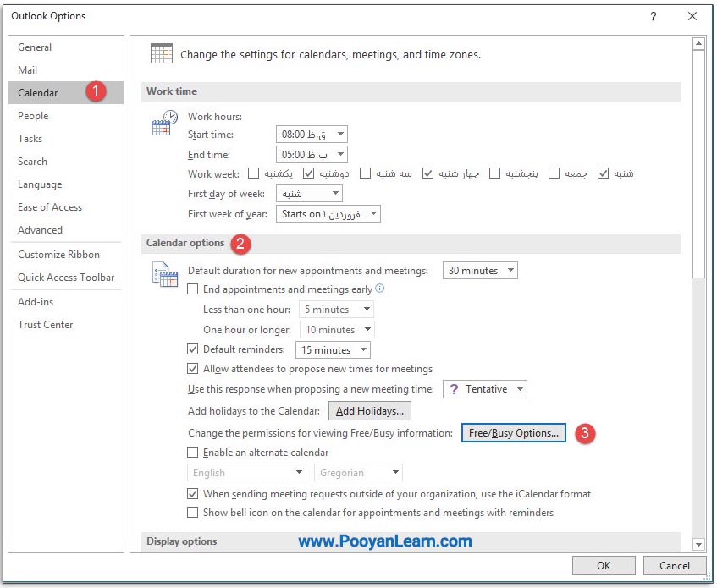Open the Start time dropdown
The height and width of the screenshot is (588, 717).
coord(312,135)
